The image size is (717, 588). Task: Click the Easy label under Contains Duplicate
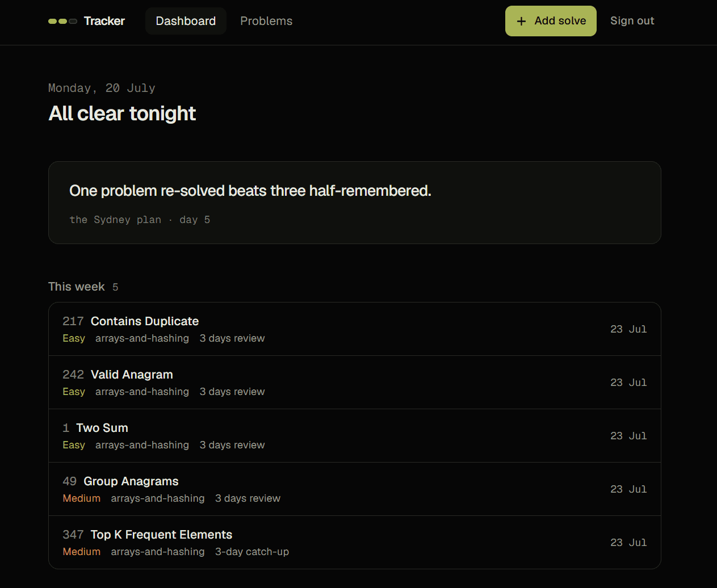click(74, 338)
